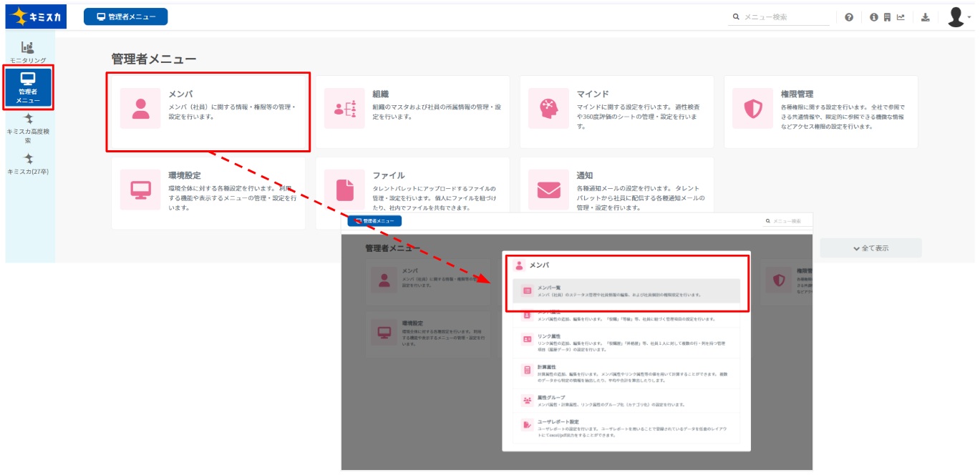980x475 pixels.
Task: Click the line chart icon in the header
Action: [901, 17]
